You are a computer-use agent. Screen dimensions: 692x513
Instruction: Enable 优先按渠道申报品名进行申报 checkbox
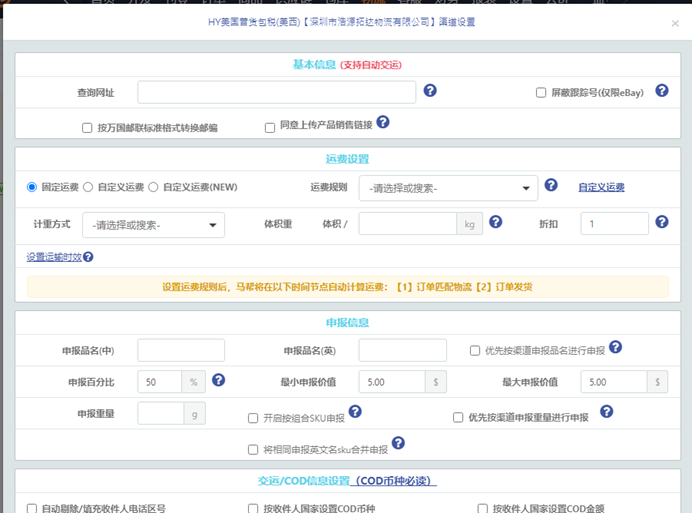[475, 351]
